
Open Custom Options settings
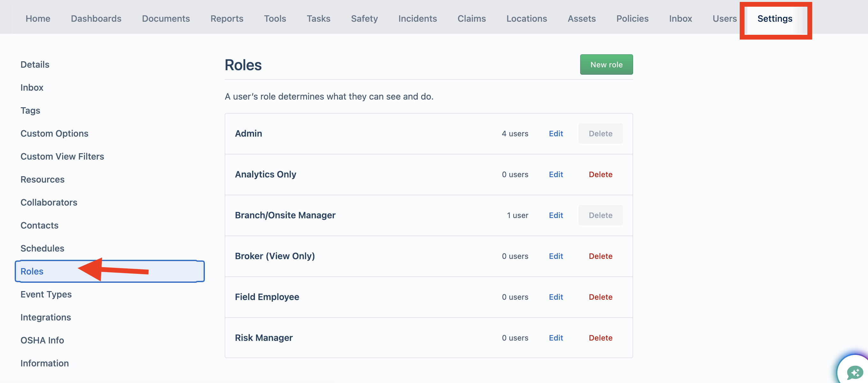pyautogui.click(x=54, y=133)
